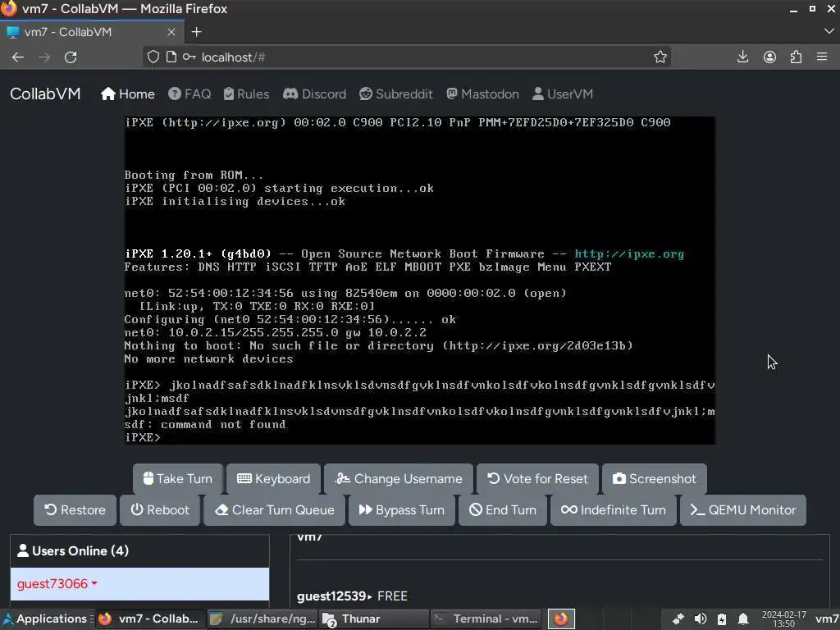The height and width of the screenshot is (630, 840).
Task: Open the shield tracking protection icon
Action: (153, 57)
